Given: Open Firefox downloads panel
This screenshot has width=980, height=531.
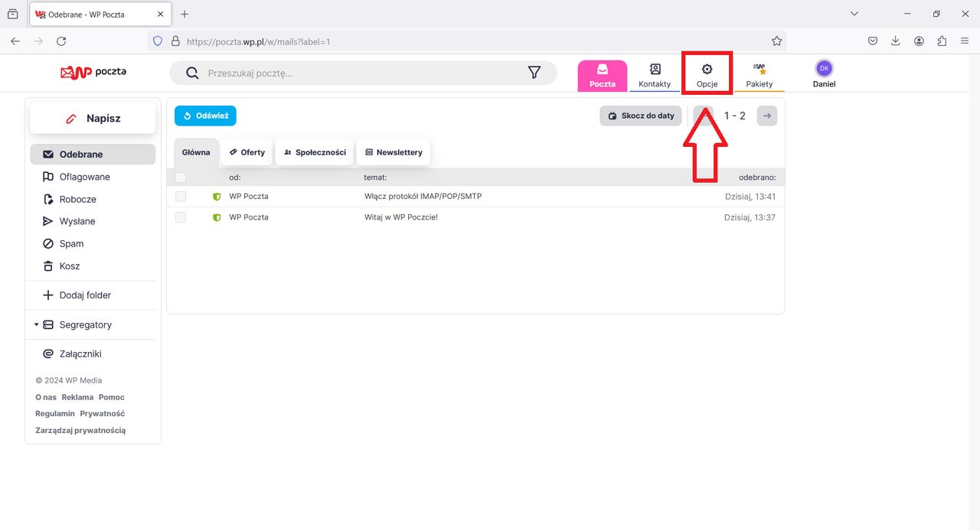Looking at the screenshot, I should coord(895,41).
